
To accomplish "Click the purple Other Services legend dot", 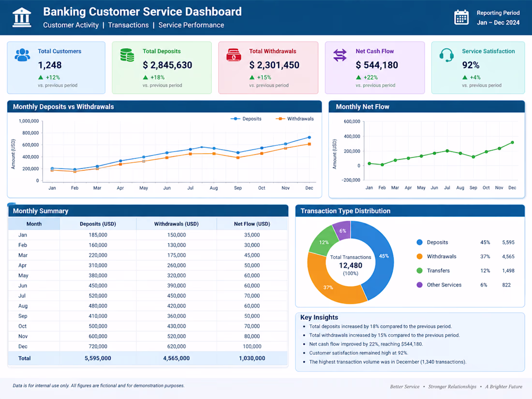I will pos(420,285).
